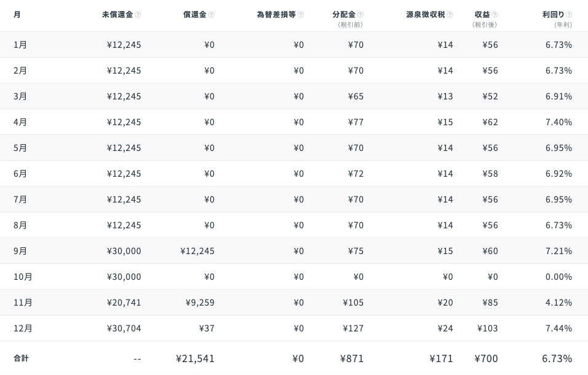Image resolution: width=588 pixels, height=375 pixels.
Task: Click help icon next to 収益
Action: pyautogui.click(x=495, y=15)
